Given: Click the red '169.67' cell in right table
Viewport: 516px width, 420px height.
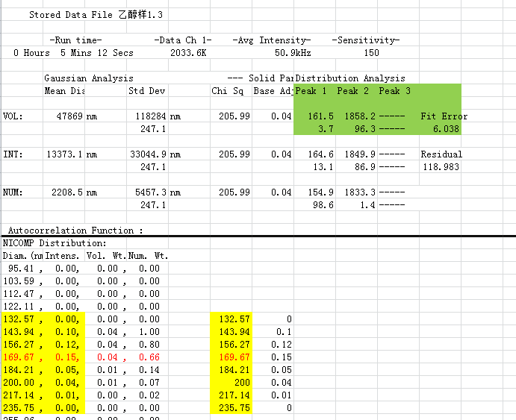Looking at the screenshot, I should tap(231, 357).
